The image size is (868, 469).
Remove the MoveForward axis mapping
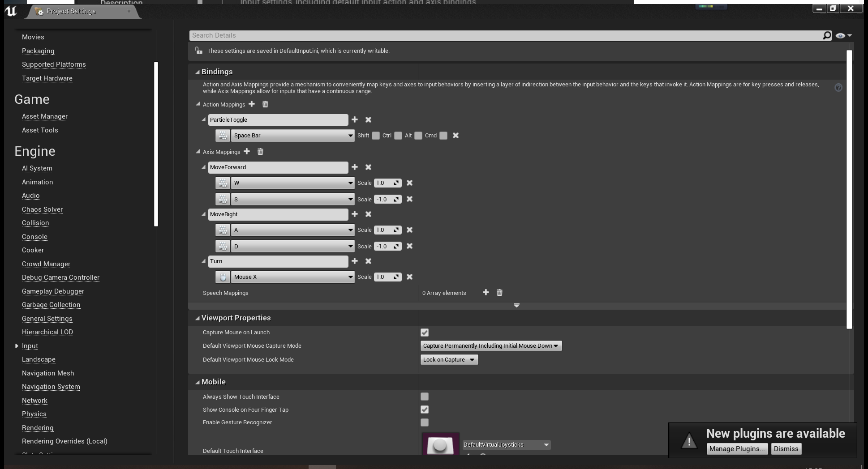click(x=368, y=167)
